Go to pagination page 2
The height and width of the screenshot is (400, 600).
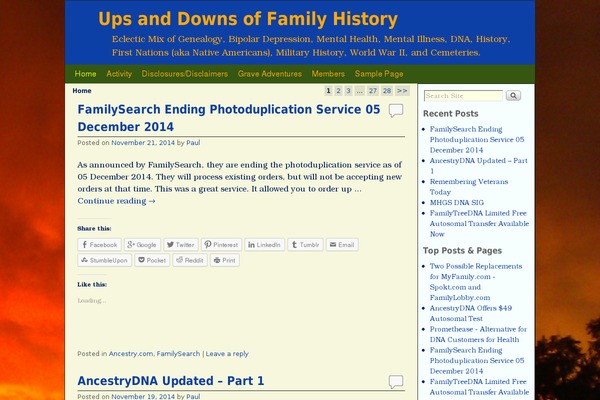pyautogui.click(x=338, y=91)
